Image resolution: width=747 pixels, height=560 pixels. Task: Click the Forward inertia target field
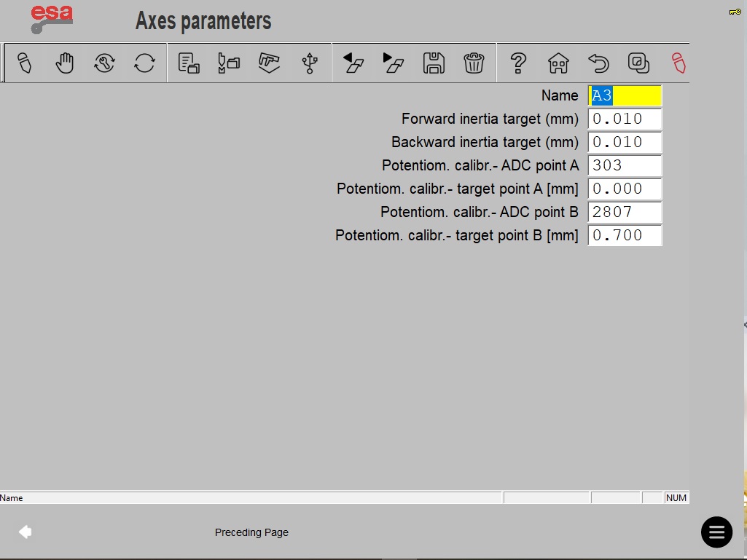pos(625,119)
